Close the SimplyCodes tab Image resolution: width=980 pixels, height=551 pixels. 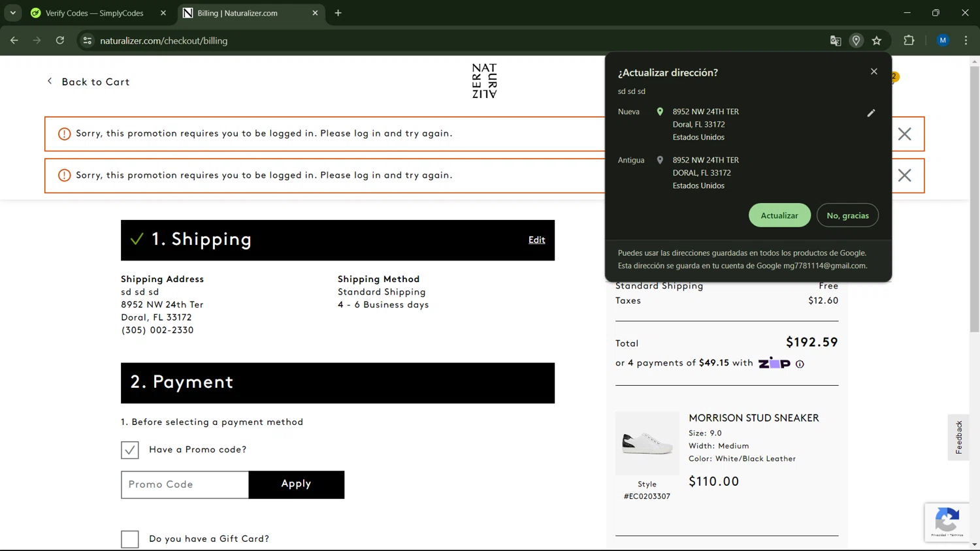pos(163,13)
